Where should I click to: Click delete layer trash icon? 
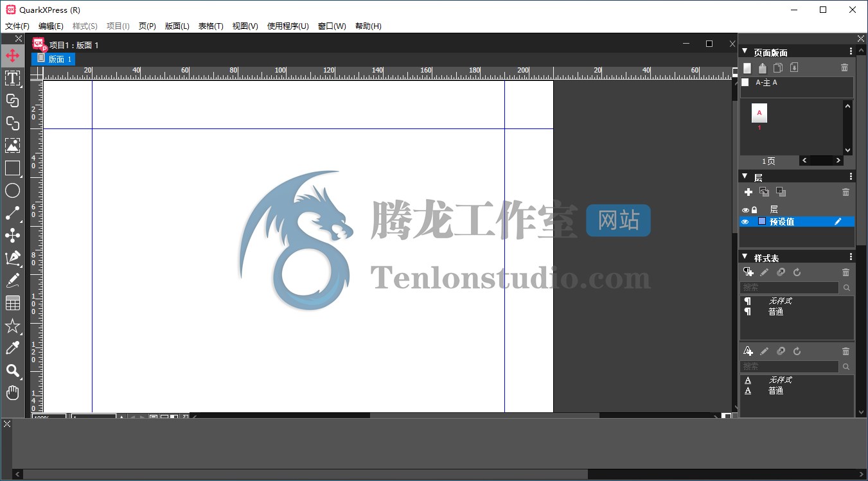coord(846,192)
